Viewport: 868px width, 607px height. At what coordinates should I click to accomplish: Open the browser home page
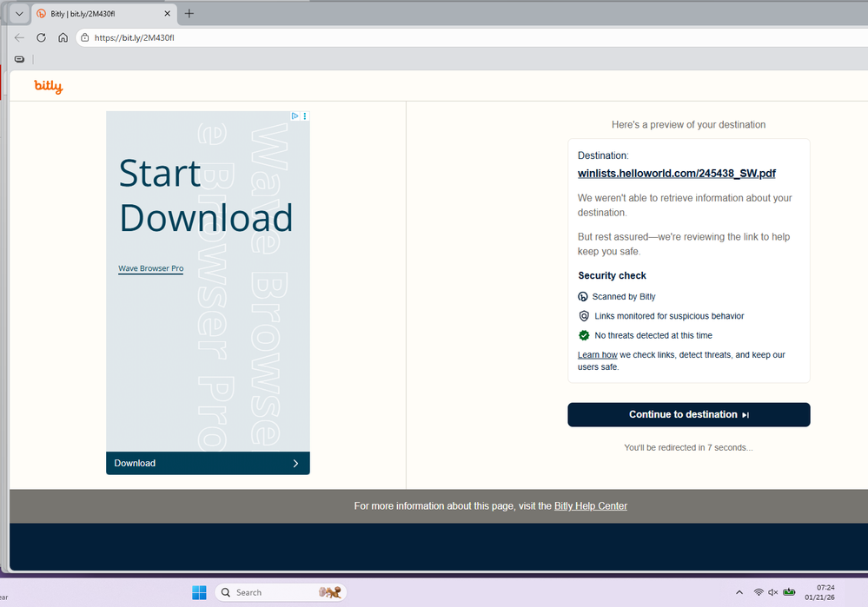[63, 37]
